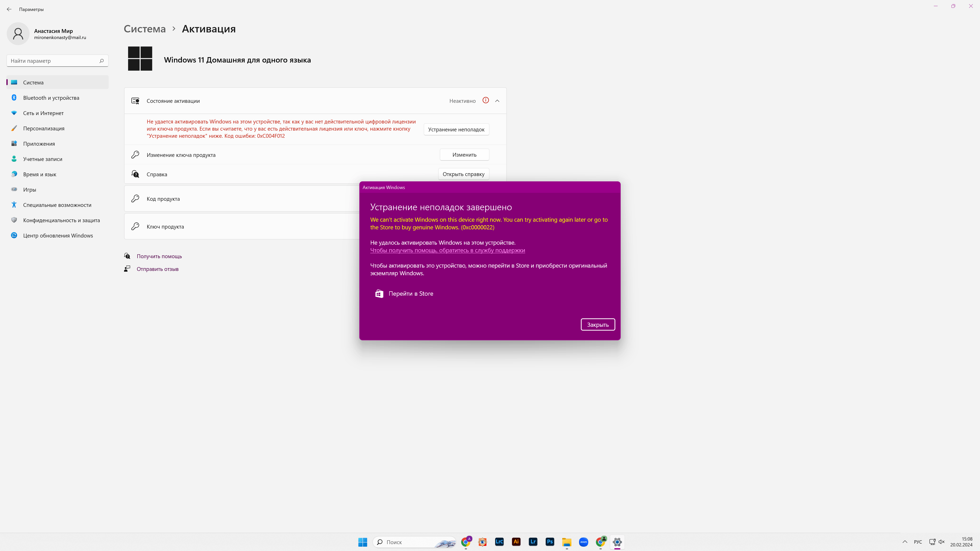This screenshot has width=980, height=551.
Task: Open the FastStone eye icon app
Action: tap(482, 542)
